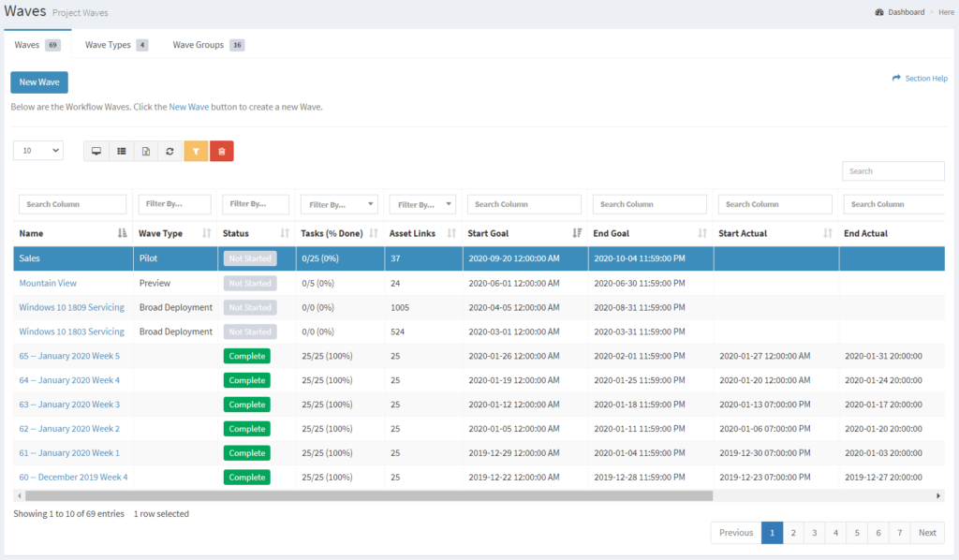Open the Dashboard breadcrumb icon
The height and width of the screenshot is (560, 959).
click(x=878, y=12)
